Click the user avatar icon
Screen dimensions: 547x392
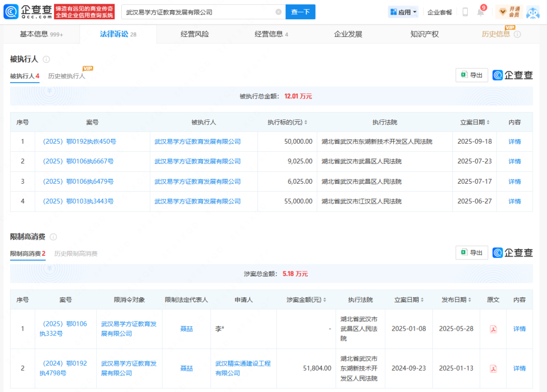pos(533,12)
